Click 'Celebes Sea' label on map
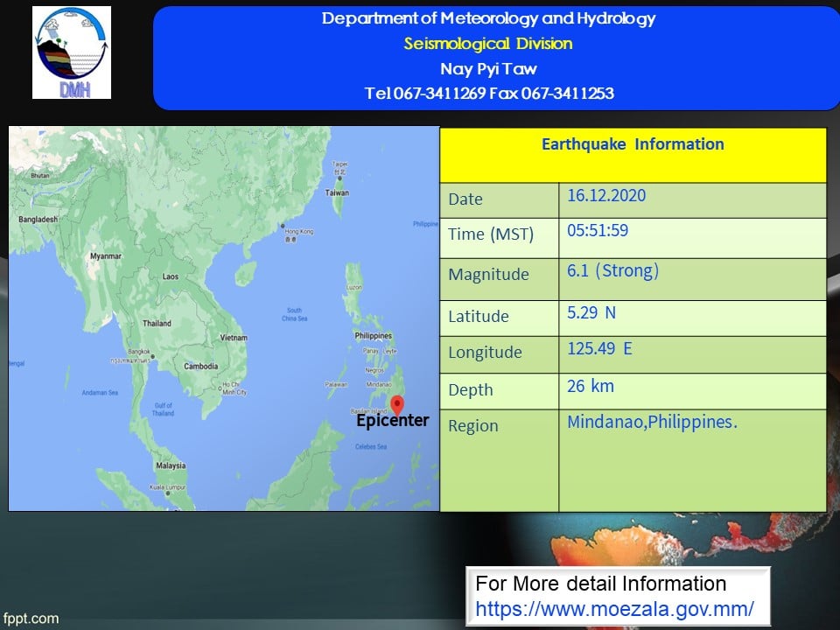Image resolution: width=840 pixels, height=630 pixels. pos(371,446)
